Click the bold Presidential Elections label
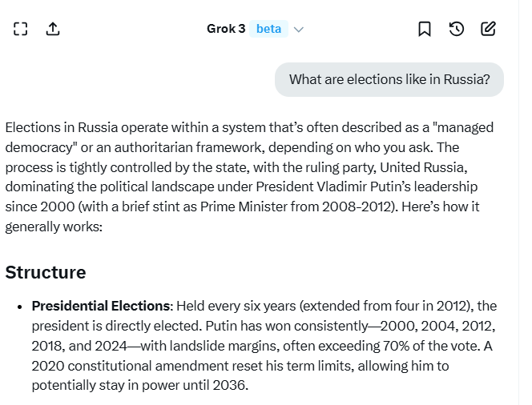Image resolution: width=532 pixels, height=405 pixels. tap(101, 307)
